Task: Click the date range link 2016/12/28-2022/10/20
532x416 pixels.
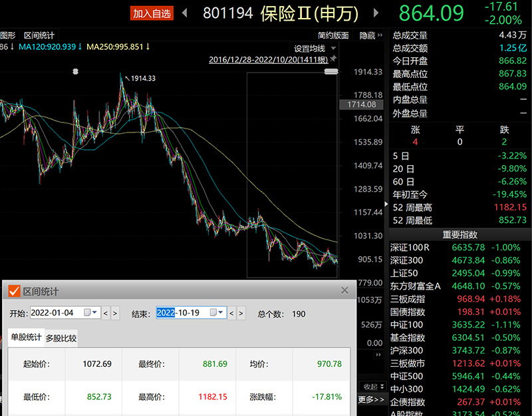Action: [x=268, y=60]
